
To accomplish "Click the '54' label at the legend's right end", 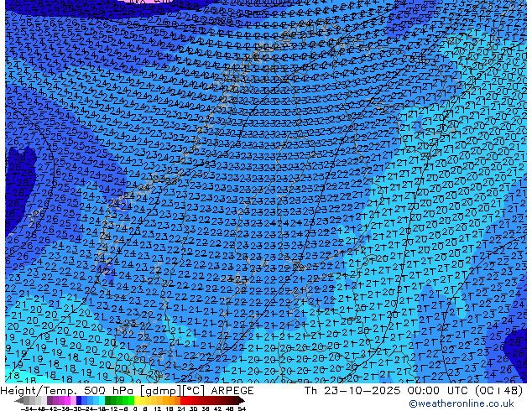I will [241, 408].
